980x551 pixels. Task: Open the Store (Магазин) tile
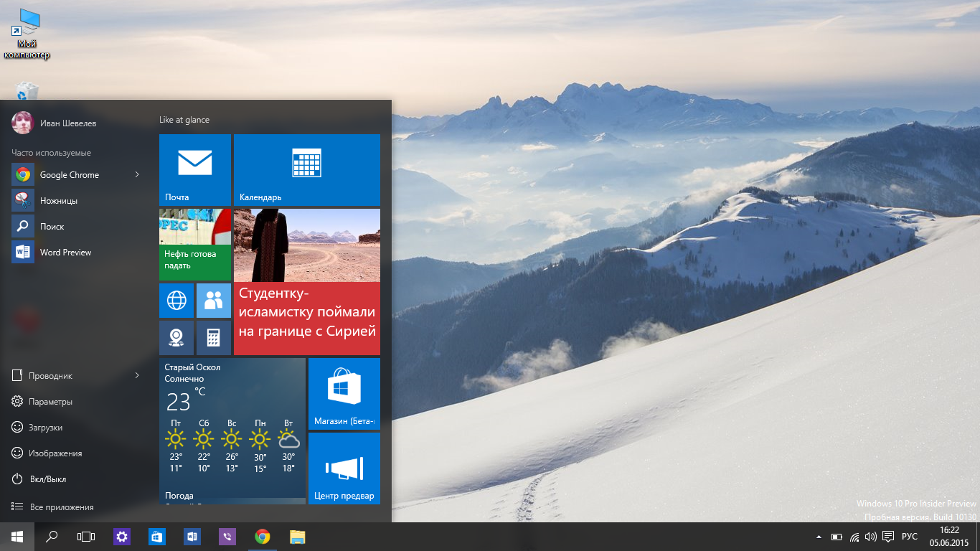point(344,392)
